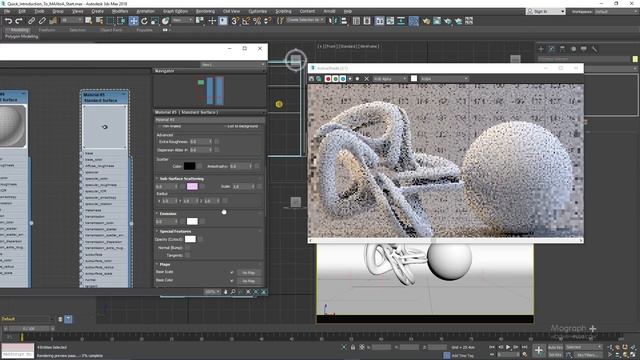Activate the Select and Scale tool

click(x=155, y=21)
